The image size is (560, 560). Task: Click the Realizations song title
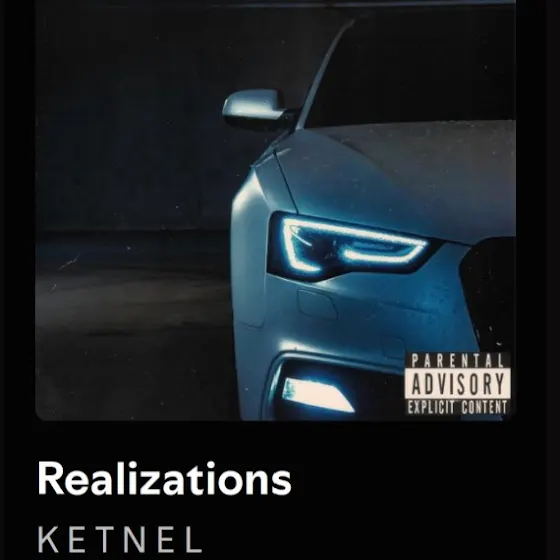tap(165, 479)
